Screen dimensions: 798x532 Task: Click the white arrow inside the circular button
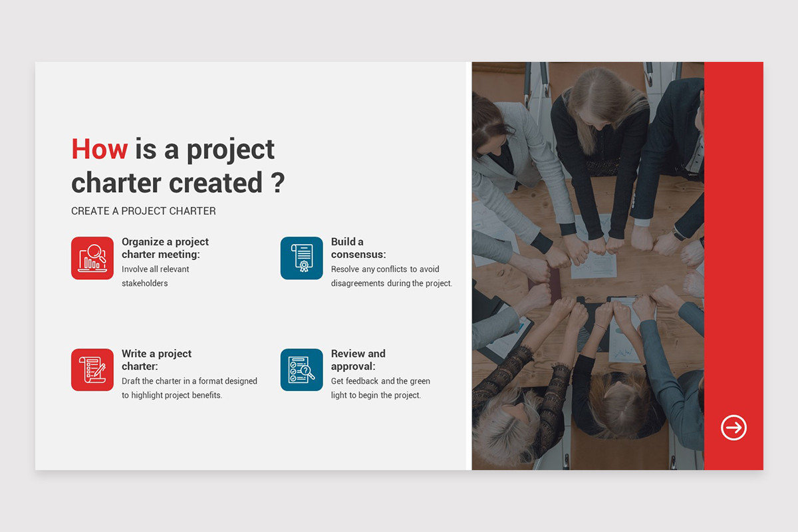pyautogui.click(x=733, y=428)
